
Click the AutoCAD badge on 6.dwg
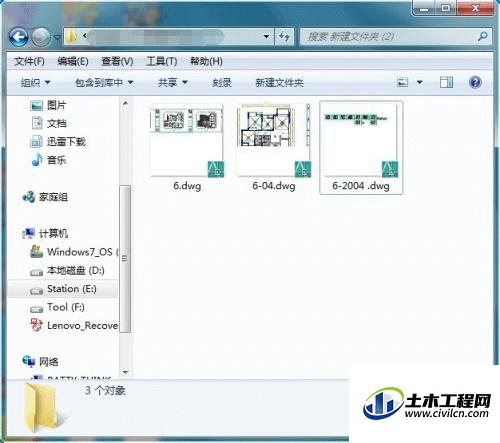coord(216,169)
